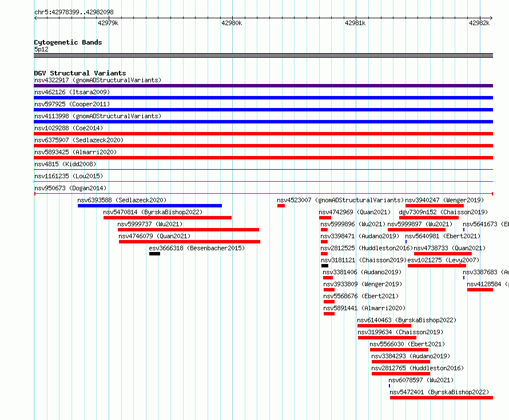Click the purple nsv4322917 variant bar
Image resolution: width=509 pixels, height=420 pixels.
pos(263,86)
